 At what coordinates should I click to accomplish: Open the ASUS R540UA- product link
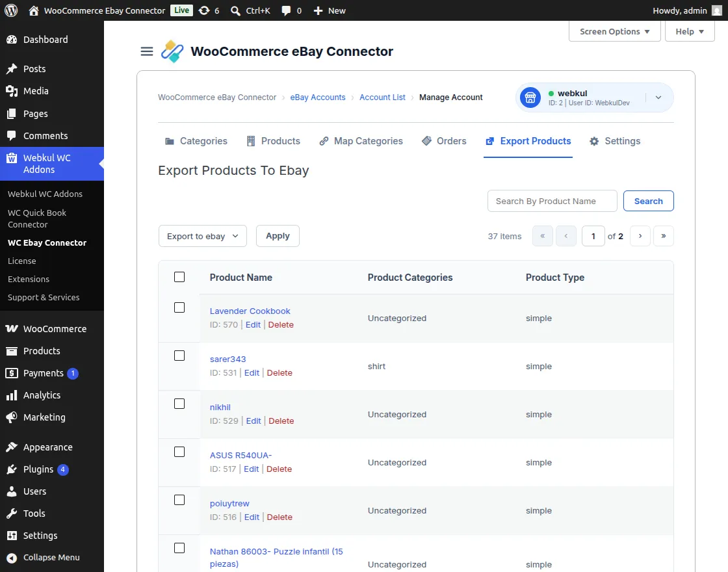(x=240, y=456)
